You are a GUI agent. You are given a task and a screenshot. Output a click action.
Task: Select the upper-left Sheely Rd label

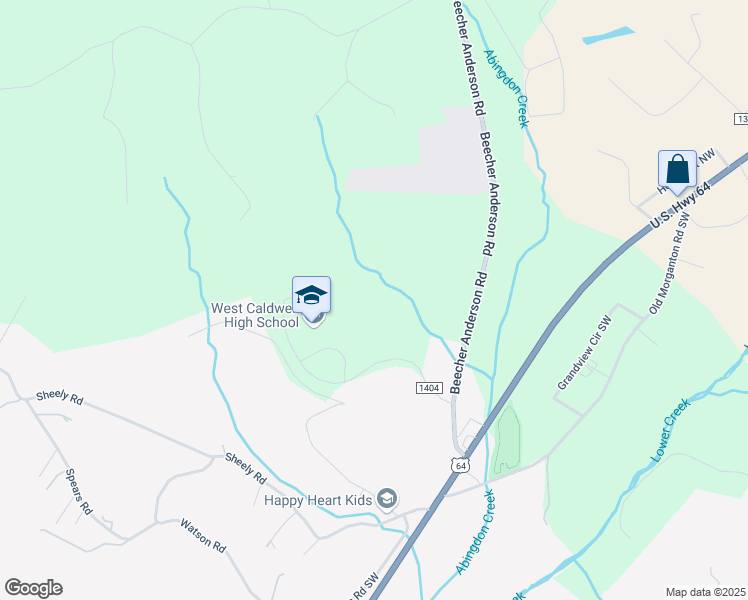pos(60,397)
